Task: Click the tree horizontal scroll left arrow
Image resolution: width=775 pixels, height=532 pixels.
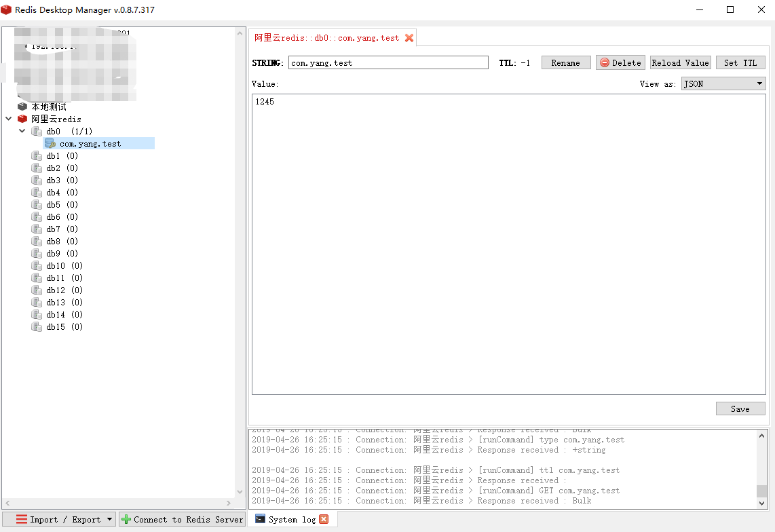Action: tap(7, 503)
